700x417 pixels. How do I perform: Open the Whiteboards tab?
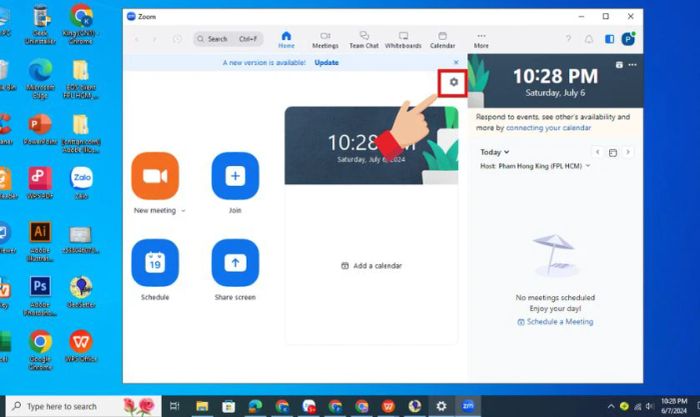(403, 40)
